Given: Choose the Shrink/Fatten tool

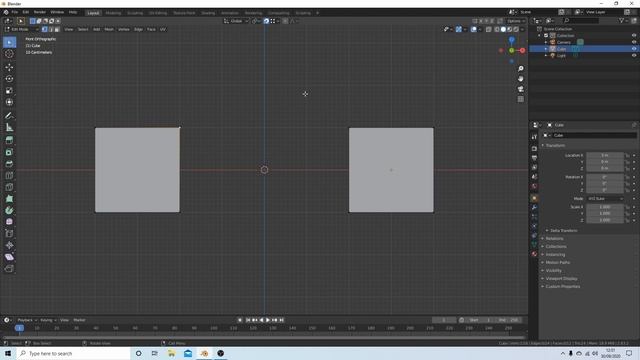Looking at the screenshot, I should pyautogui.click(x=9, y=245).
